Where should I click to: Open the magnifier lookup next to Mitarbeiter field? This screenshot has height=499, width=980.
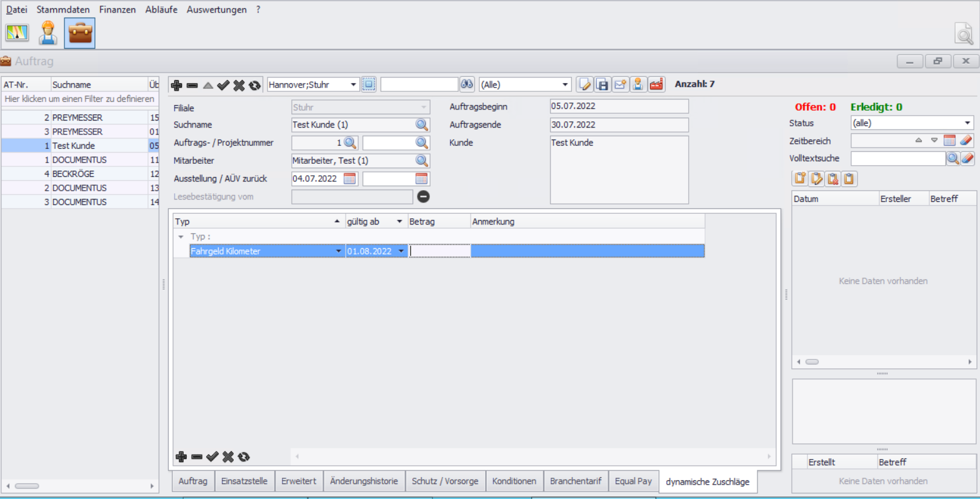(x=422, y=161)
